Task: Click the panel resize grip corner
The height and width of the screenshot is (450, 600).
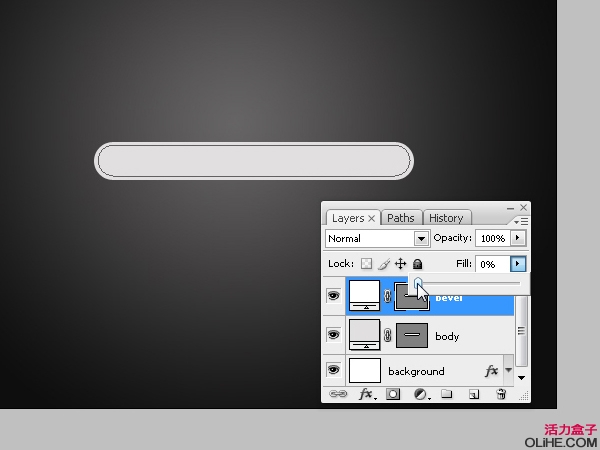Action: click(523, 396)
